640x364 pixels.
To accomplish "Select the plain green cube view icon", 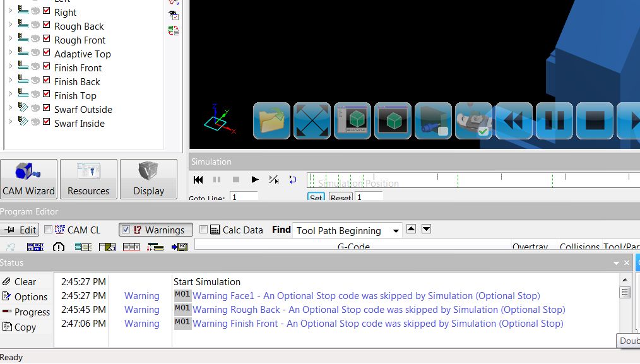I will (x=393, y=120).
